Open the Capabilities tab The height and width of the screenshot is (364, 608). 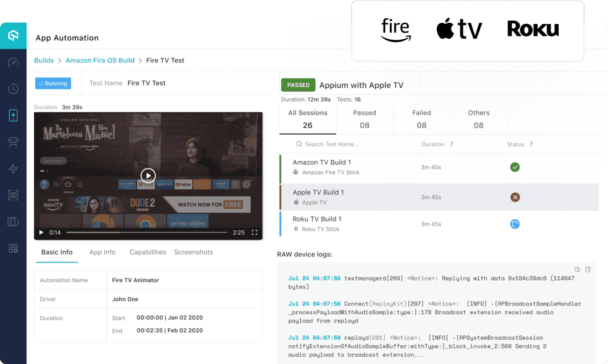click(148, 252)
